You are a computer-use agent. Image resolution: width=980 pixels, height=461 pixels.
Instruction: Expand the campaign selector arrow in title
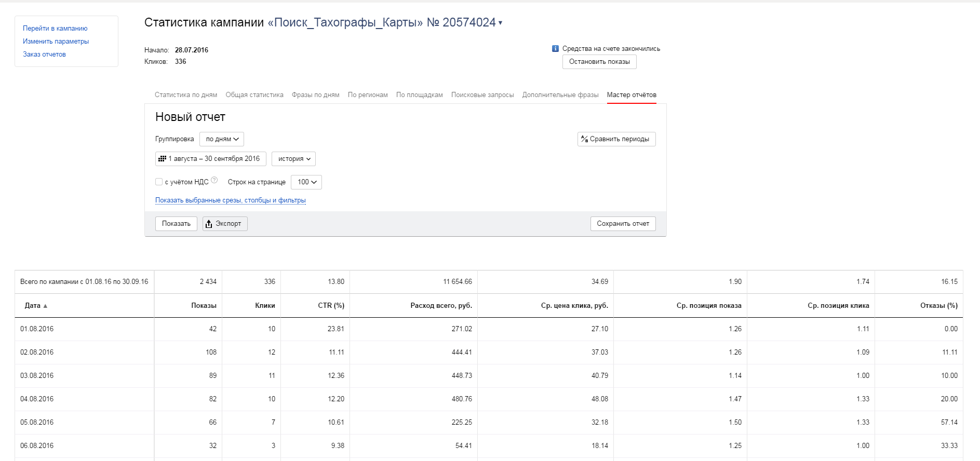[501, 23]
